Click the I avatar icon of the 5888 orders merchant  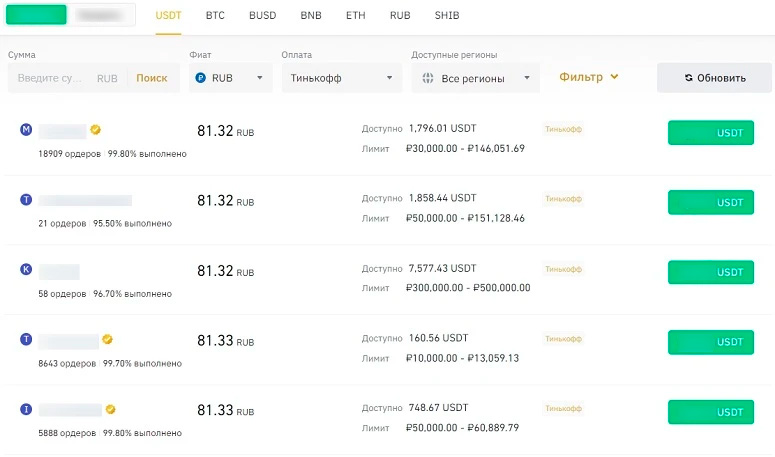tap(26, 409)
